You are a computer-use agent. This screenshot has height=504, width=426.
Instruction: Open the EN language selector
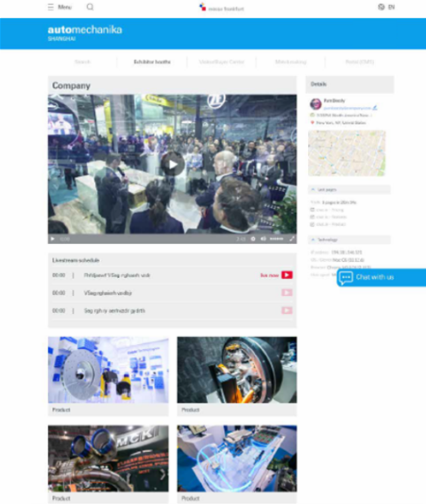pyautogui.click(x=391, y=7)
